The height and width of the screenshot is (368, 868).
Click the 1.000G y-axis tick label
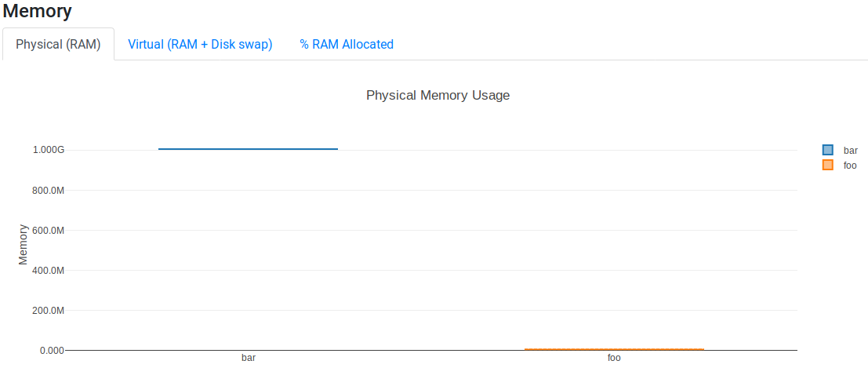click(49, 150)
